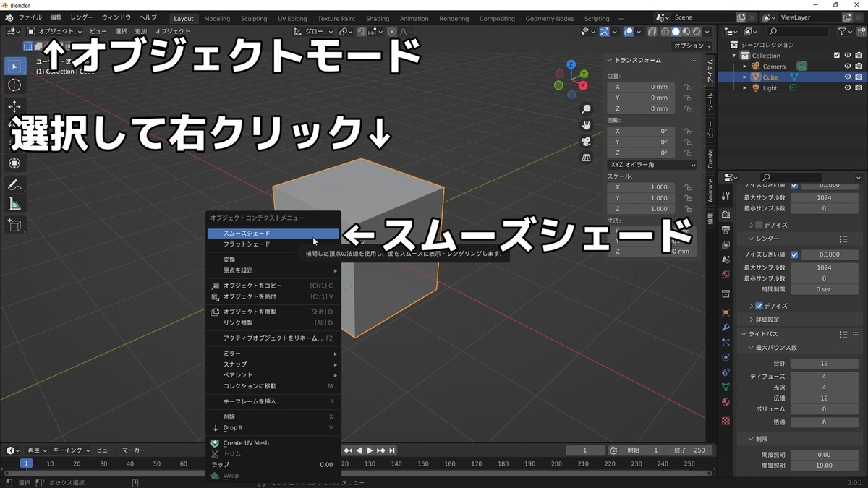Open the XYZ Euler rotation mode dropdown
868x488 pixels.
pyautogui.click(x=650, y=164)
